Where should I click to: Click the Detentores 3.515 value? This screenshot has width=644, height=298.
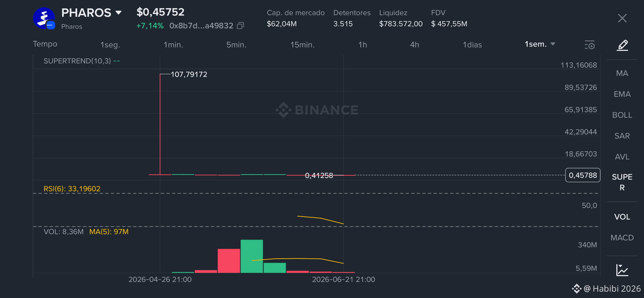coord(343,24)
